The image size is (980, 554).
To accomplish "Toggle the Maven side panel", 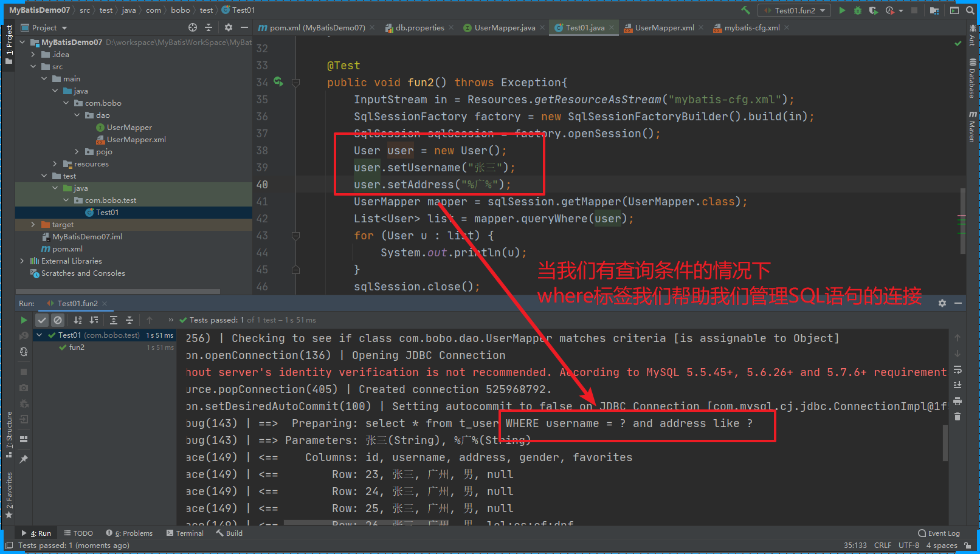I will pyautogui.click(x=972, y=126).
